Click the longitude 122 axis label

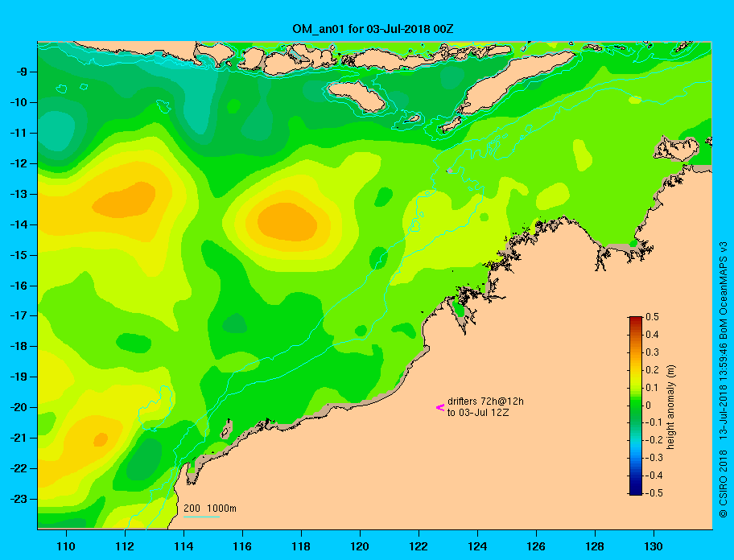[419, 546]
